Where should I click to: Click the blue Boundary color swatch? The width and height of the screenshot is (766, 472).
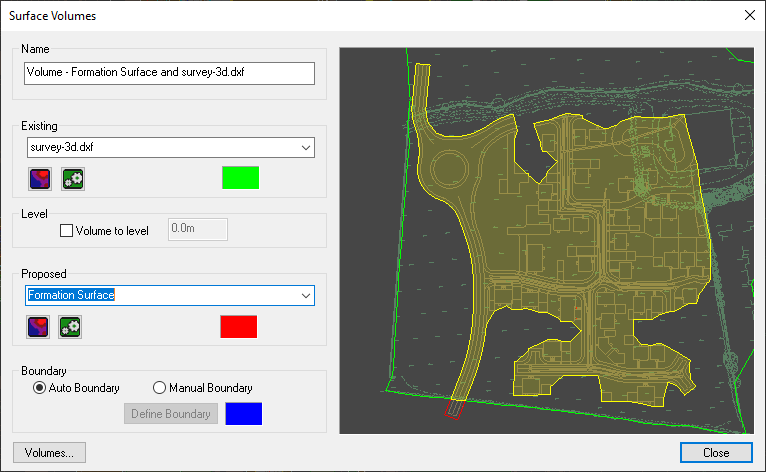[243, 414]
